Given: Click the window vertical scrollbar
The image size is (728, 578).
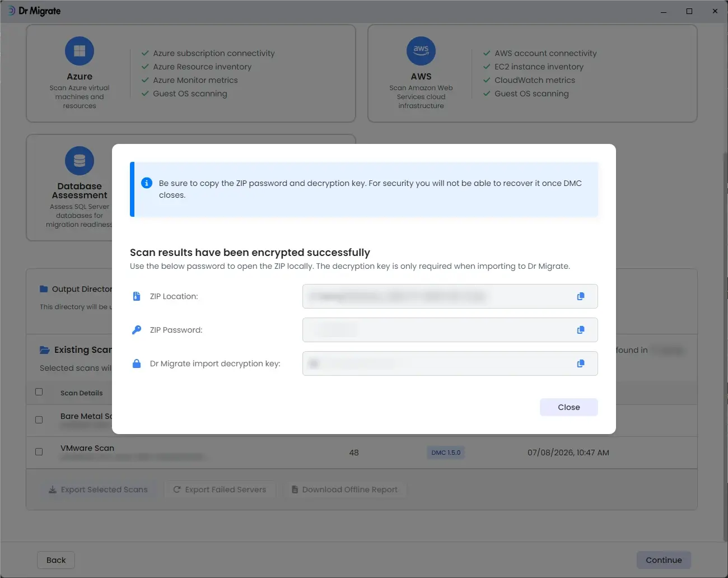Looking at the screenshot, I should point(725,347).
